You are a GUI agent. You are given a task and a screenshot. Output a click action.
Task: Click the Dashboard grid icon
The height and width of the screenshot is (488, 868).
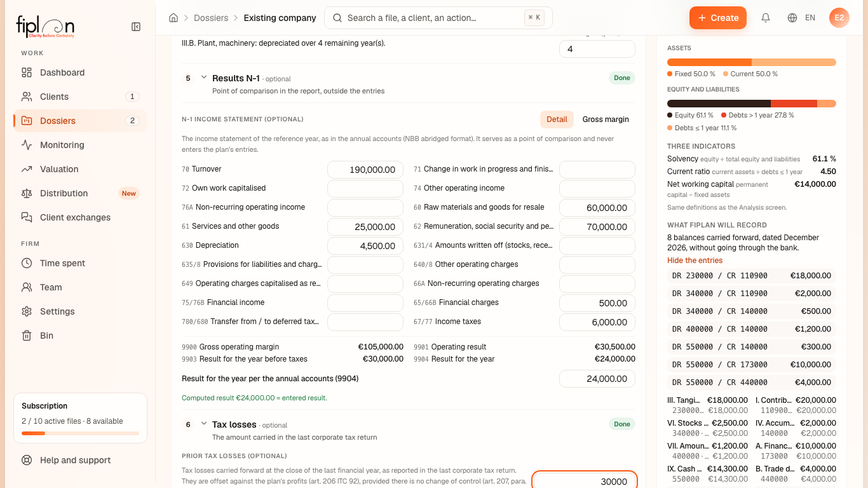click(27, 72)
